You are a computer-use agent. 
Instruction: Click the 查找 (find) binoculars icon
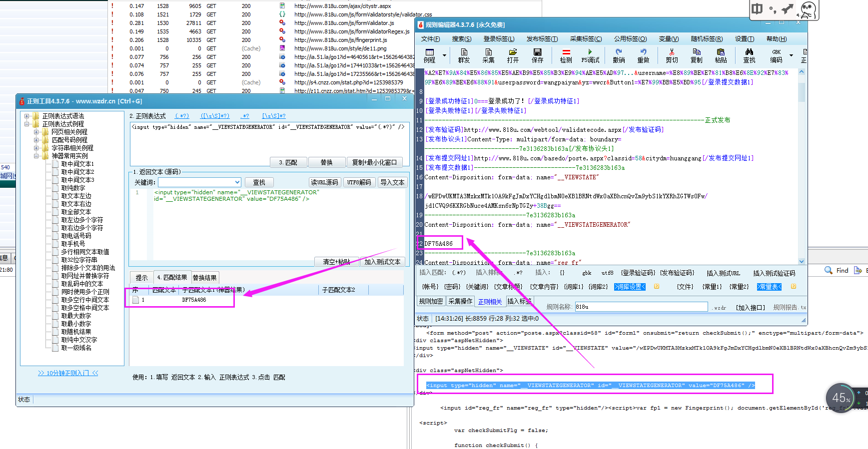[749, 55]
